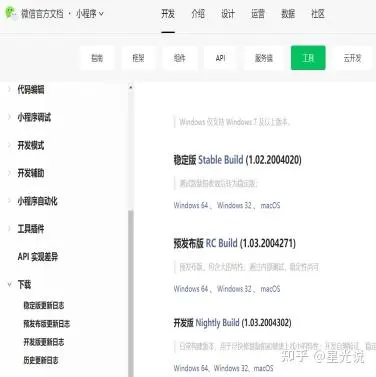Open 稳定版更新日志 in sidebar
Screen dimensions: 376x377
click(x=44, y=305)
